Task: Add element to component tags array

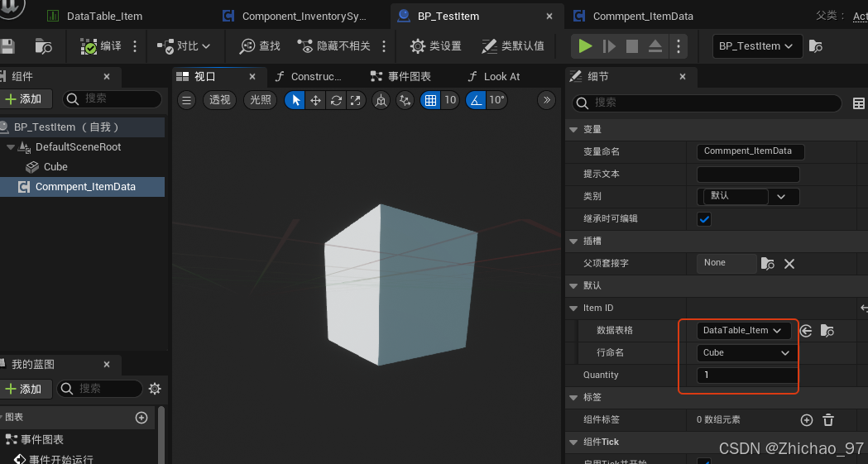Action: [807, 420]
